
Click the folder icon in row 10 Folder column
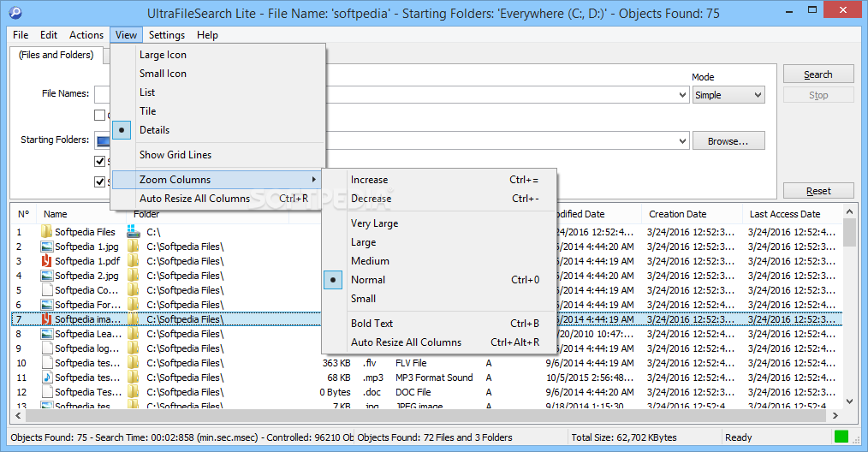133,363
